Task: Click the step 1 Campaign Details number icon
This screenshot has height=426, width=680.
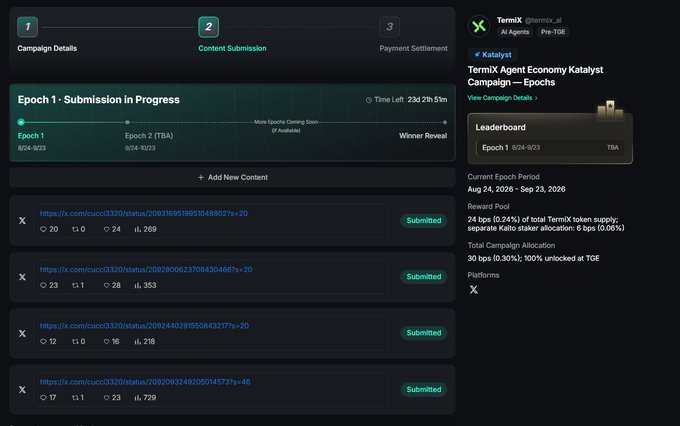Action: (x=28, y=27)
